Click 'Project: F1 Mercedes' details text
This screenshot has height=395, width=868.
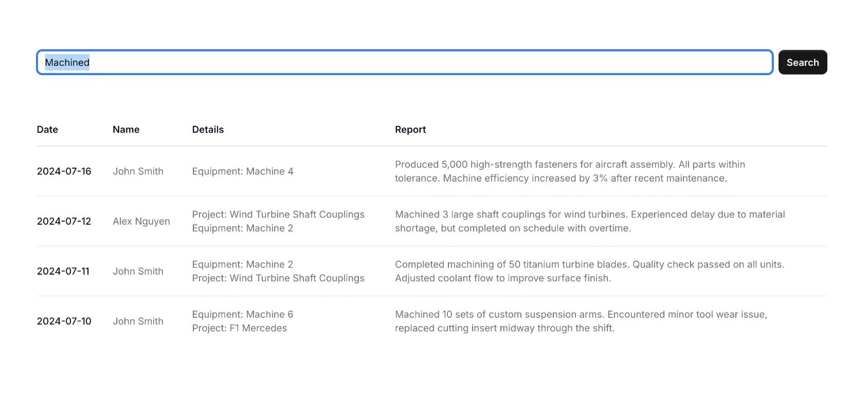240,328
